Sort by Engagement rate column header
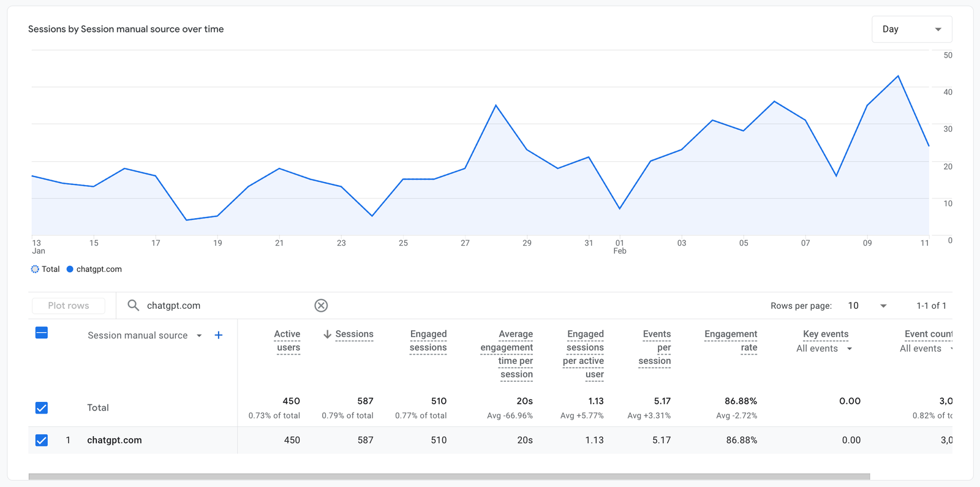The image size is (980, 487). [731, 341]
